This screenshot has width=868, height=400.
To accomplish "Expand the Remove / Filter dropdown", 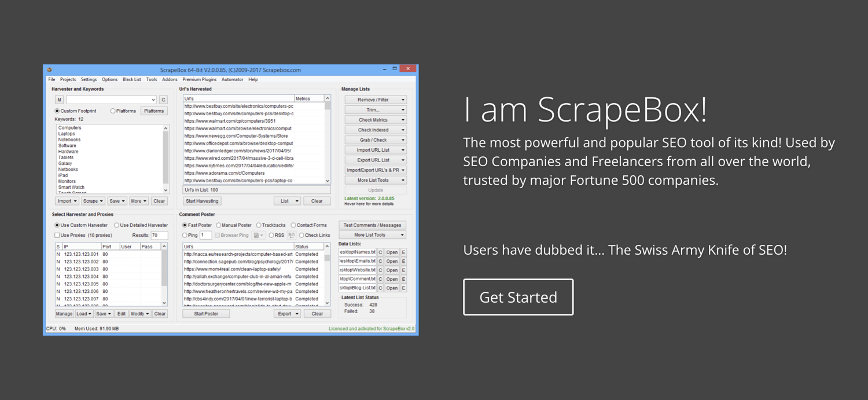I will (375, 100).
